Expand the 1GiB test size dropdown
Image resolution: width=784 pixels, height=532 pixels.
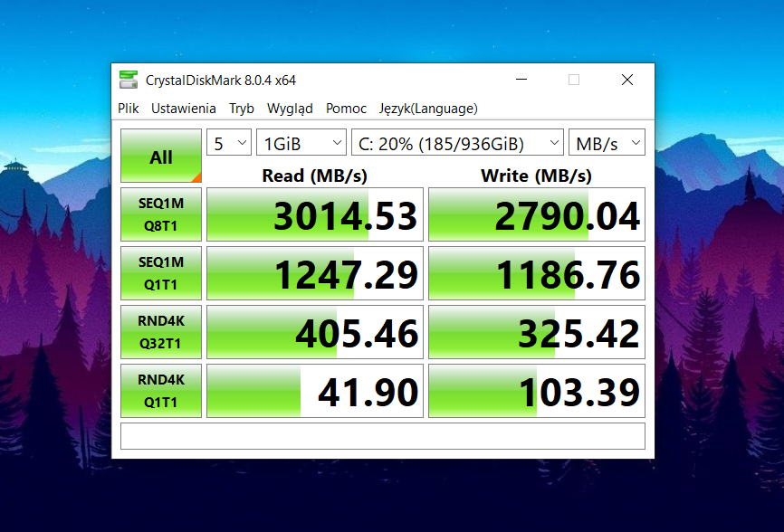(301, 142)
